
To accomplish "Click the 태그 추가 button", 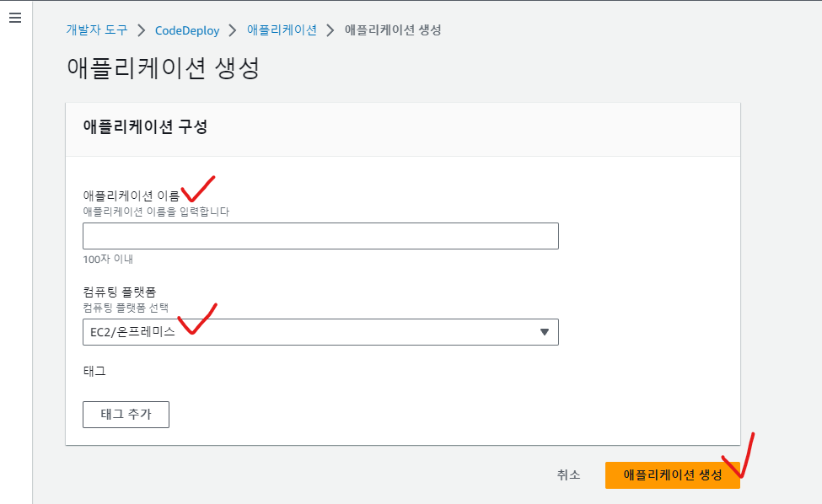I will pos(126,415).
